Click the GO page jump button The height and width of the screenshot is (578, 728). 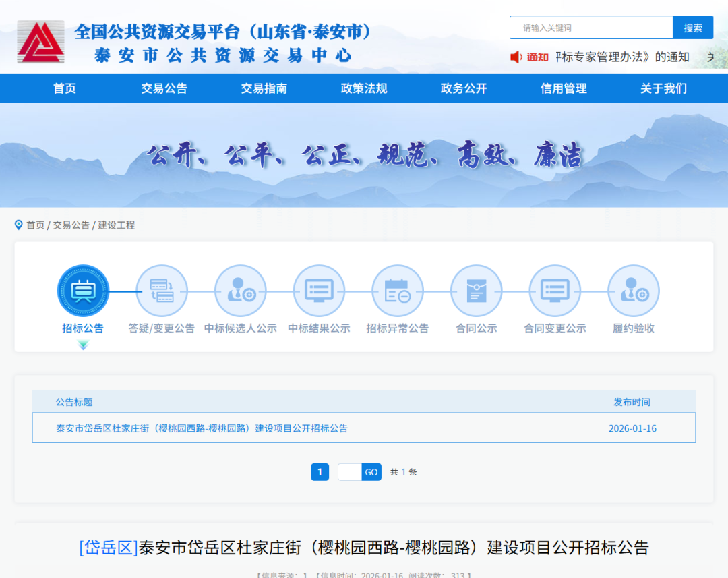point(371,472)
